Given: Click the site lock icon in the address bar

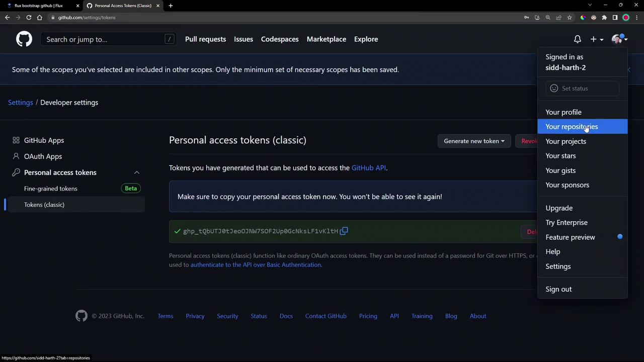Looking at the screenshot, I should coord(53,18).
